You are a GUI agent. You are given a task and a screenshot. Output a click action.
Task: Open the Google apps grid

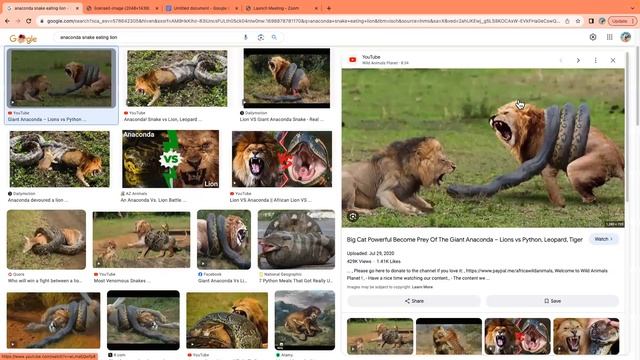(609, 37)
